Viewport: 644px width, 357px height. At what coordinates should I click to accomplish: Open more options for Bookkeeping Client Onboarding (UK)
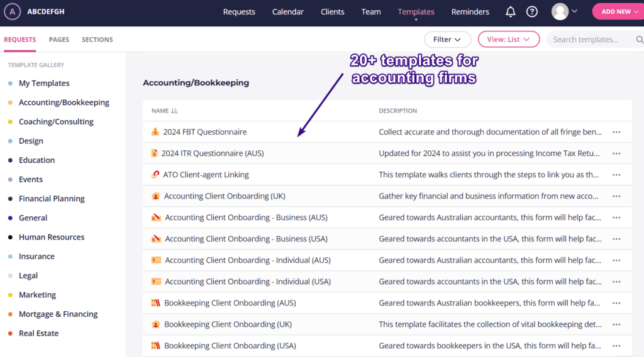(x=616, y=324)
